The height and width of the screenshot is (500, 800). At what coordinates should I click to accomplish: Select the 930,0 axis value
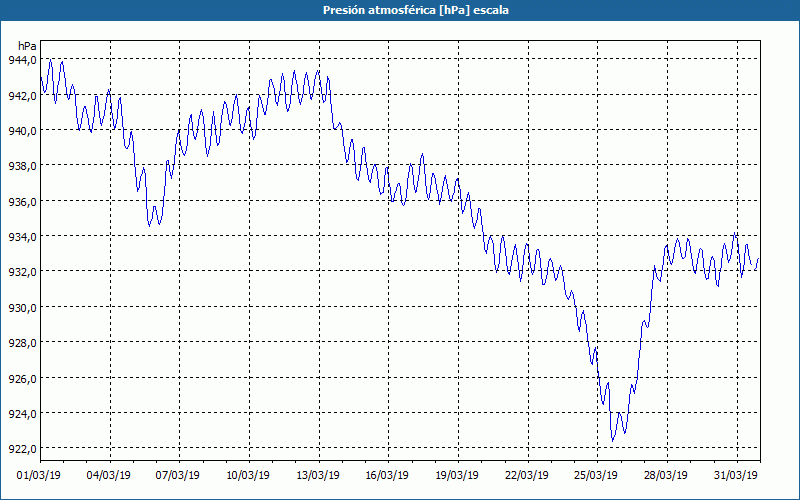pos(22,308)
